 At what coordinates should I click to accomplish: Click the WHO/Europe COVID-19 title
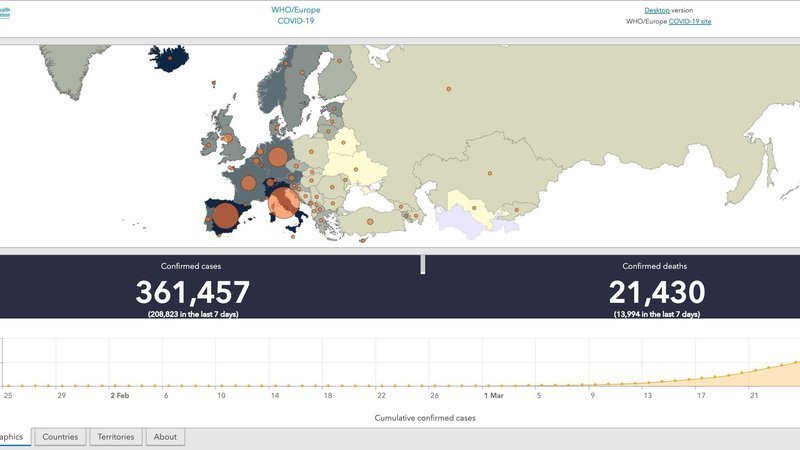296,15
